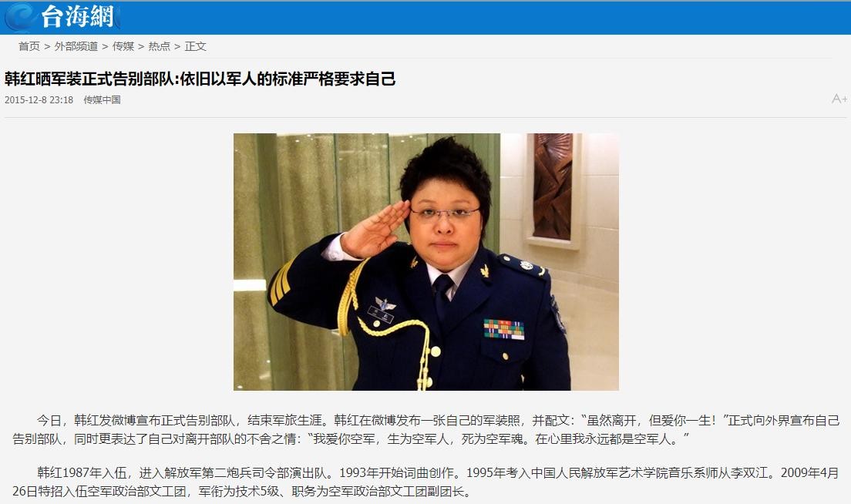This screenshot has width=851, height=504.
Task: Click the blue swirl Taihai logo icon
Action: [21, 18]
